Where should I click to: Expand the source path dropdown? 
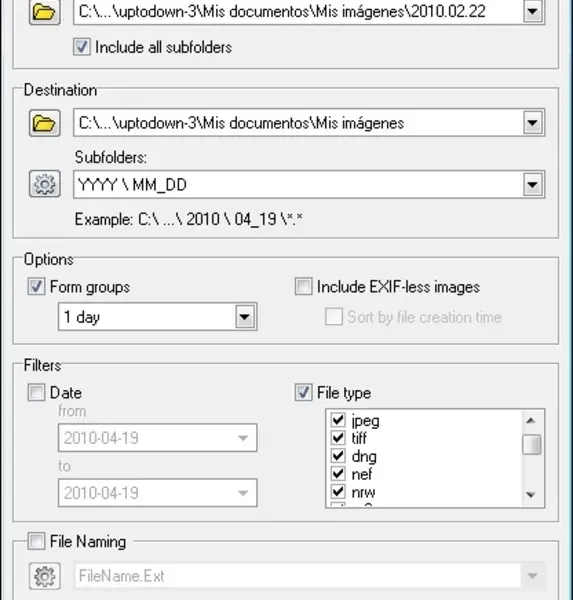coord(532,11)
